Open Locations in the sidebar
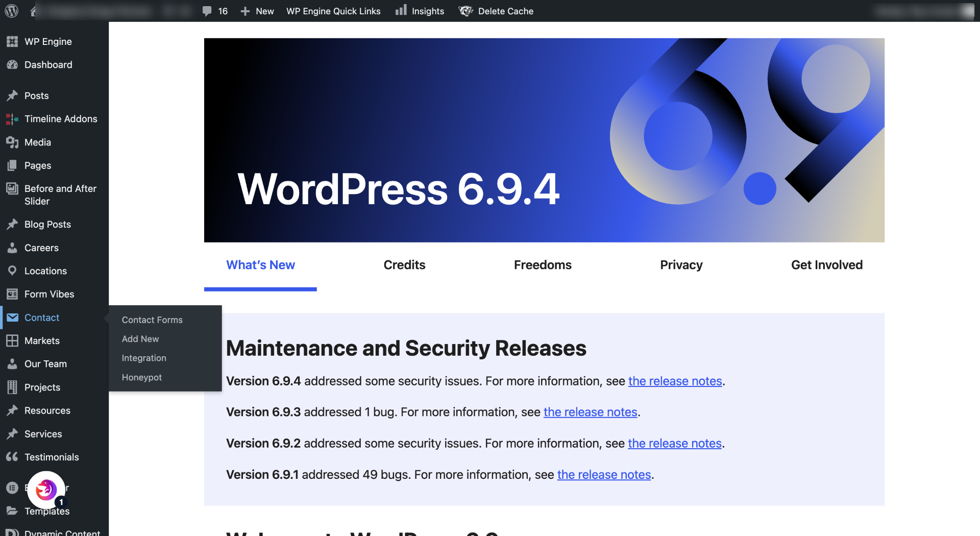 point(45,271)
